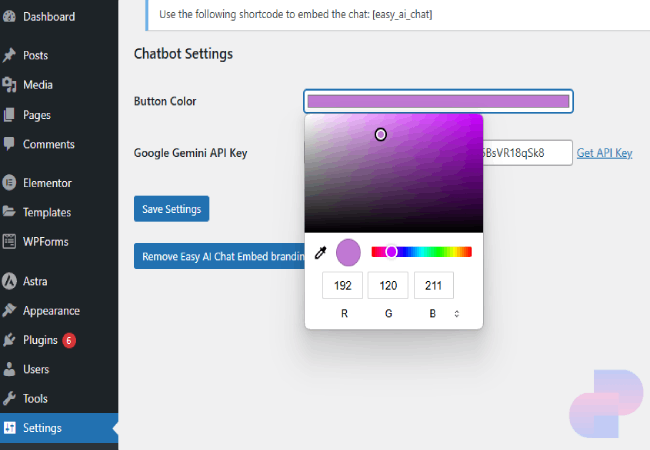Image resolution: width=650 pixels, height=450 pixels.
Task: Click the Templates folder icon
Action: [x=9, y=212]
